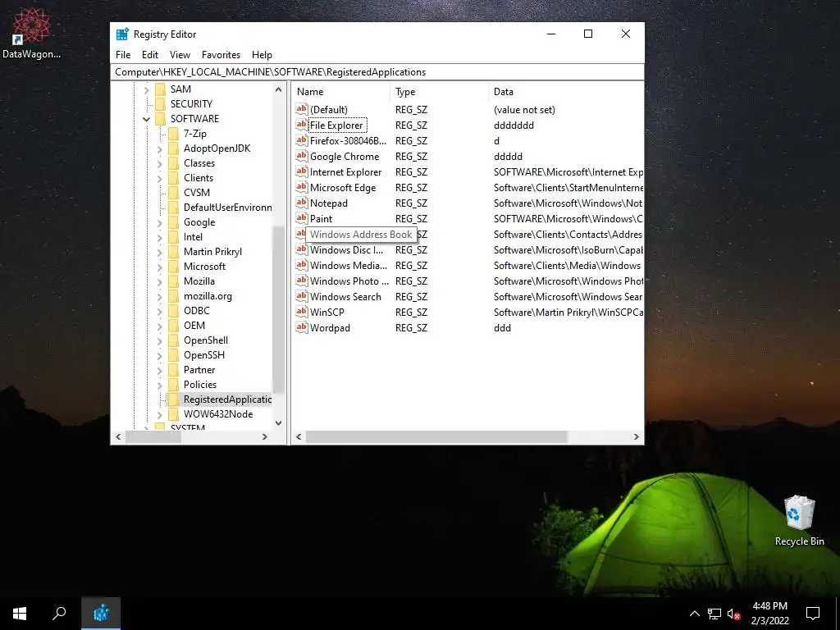This screenshot has width=840, height=630.
Task: Expand the SAM key
Action: (146, 89)
